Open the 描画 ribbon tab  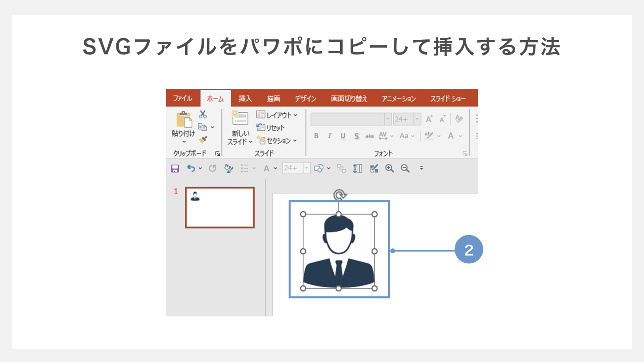pos(273,98)
